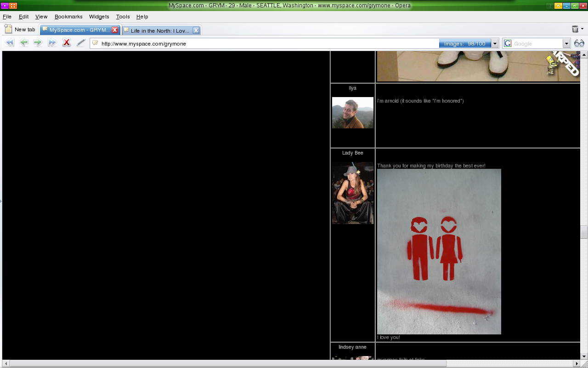Click the wand pencil icon
Viewport: 588px width, 368px height.
pos(81,43)
